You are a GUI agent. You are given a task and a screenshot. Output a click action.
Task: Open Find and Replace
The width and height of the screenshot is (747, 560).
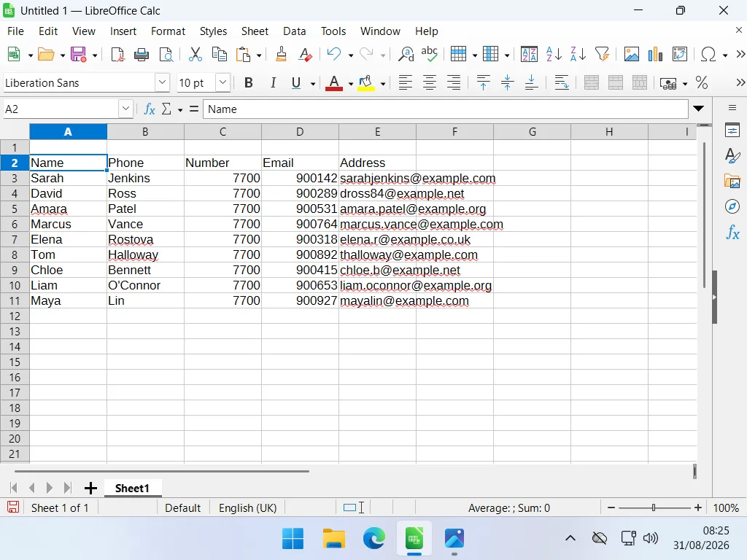(406, 54)
